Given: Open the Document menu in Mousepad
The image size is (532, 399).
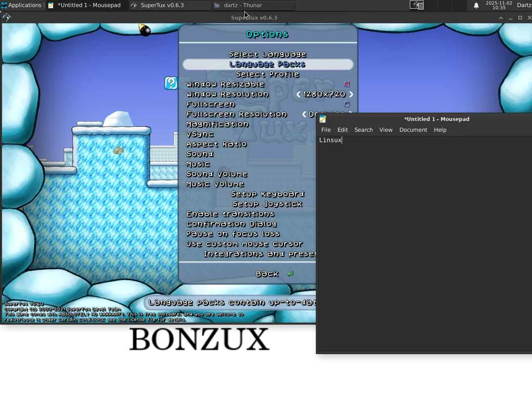Looking at the screenshot, I should coord(413,130).
